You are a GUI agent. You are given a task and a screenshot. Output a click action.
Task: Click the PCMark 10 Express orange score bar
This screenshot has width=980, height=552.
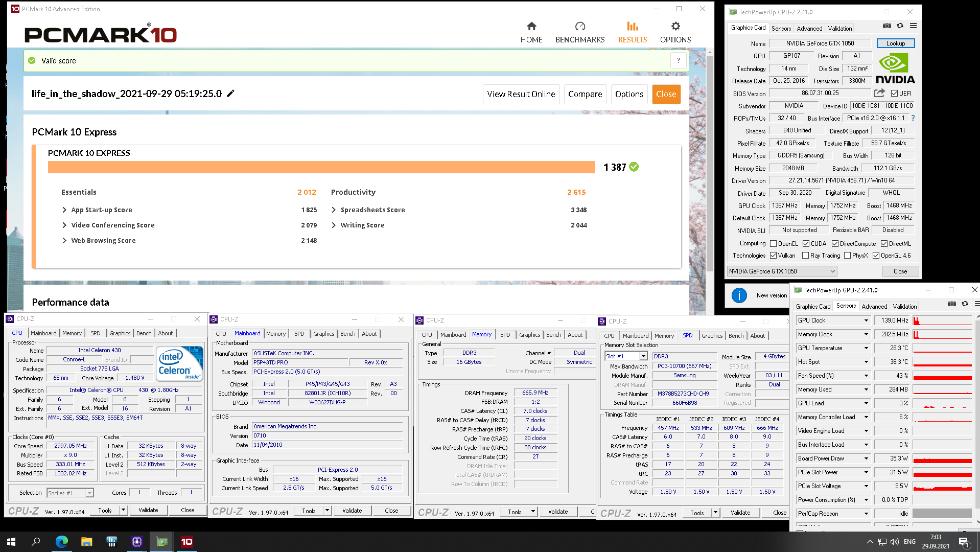click(321, 167)
